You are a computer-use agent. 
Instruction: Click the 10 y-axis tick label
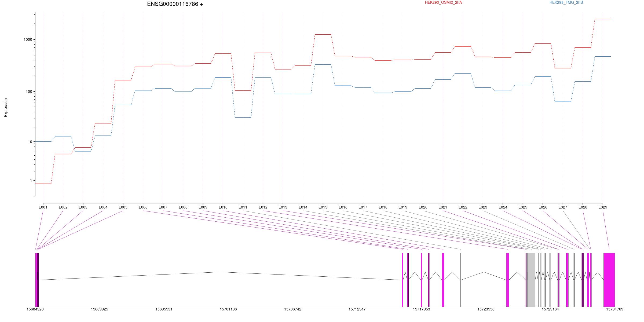tap(30, 142)
